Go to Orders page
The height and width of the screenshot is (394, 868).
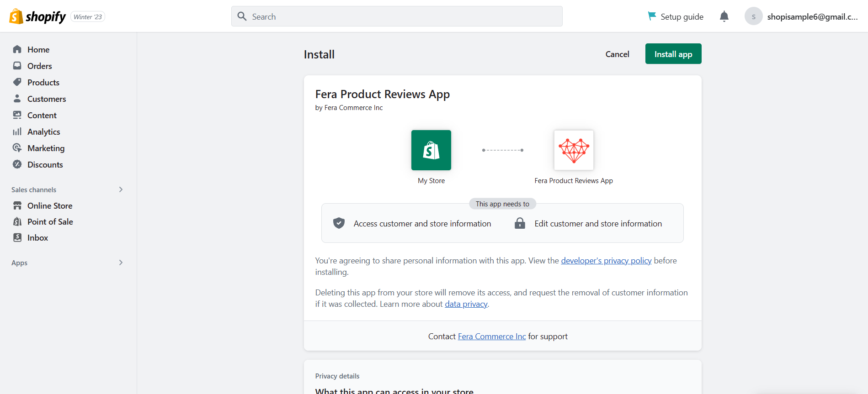[40, 66]
